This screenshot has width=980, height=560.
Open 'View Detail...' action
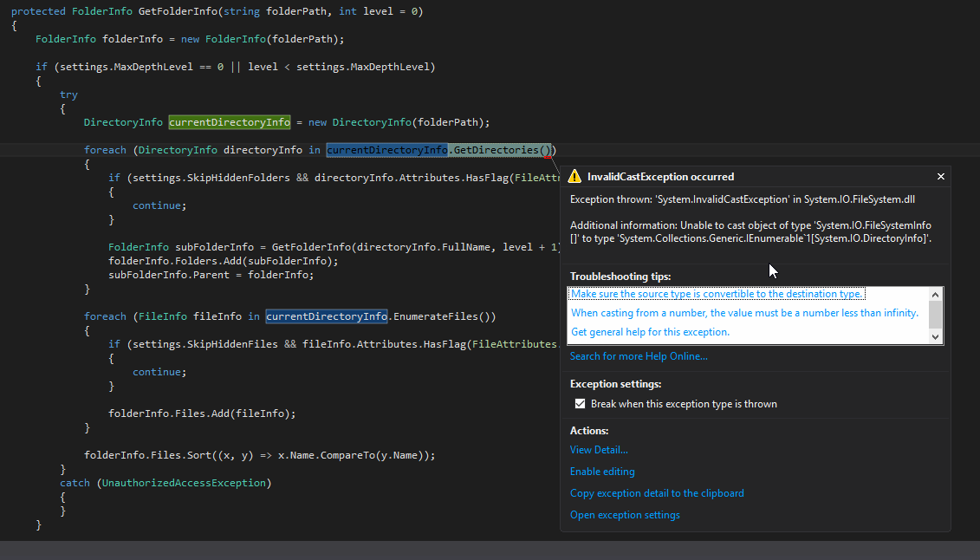click(599, 450)
